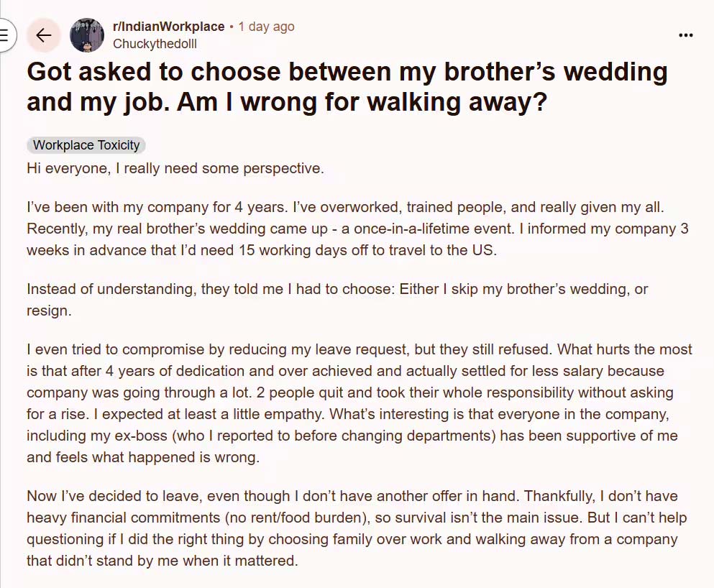
Task: Click the "Hi everyone" opening sentence
Action: pos(175,168)
